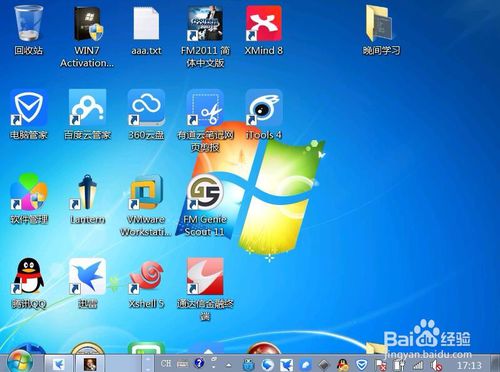Open the Action Center flag tray icon
The width and height of the screenshot is (500, 372).
[x=381, y=365]
